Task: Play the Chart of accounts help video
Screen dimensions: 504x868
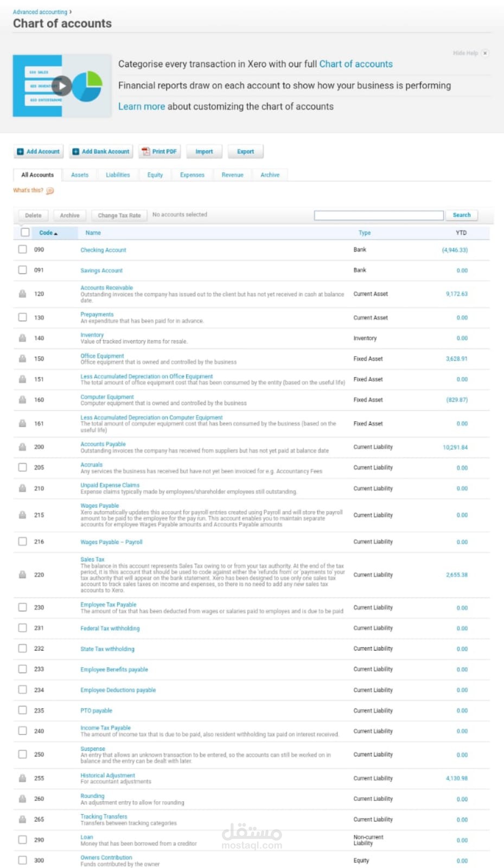Action: [x=62, y=86]
